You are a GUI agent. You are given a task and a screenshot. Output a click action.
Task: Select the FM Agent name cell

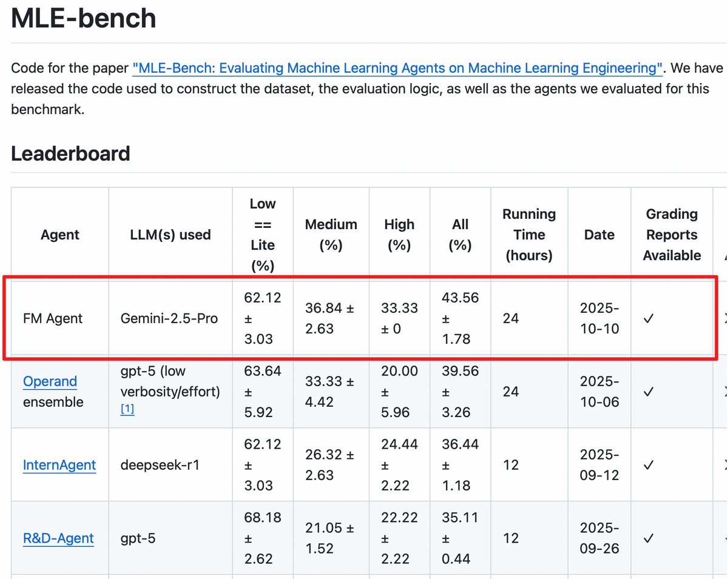[x=52, y=319]
